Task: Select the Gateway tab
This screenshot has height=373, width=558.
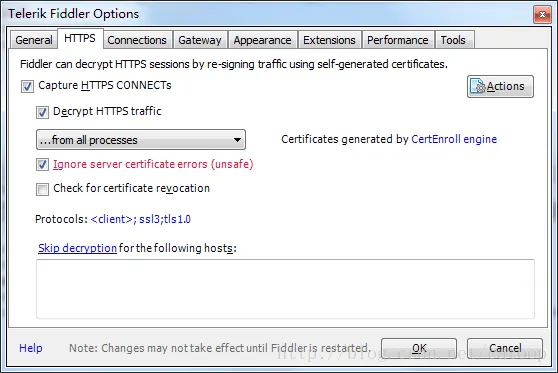Action: (200, 40)
